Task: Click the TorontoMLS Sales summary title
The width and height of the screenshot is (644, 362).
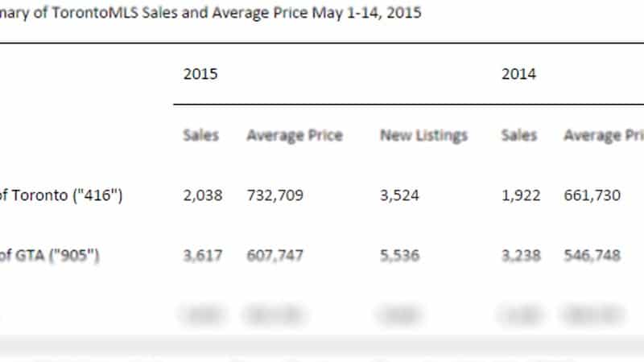Action: point(211,13)
